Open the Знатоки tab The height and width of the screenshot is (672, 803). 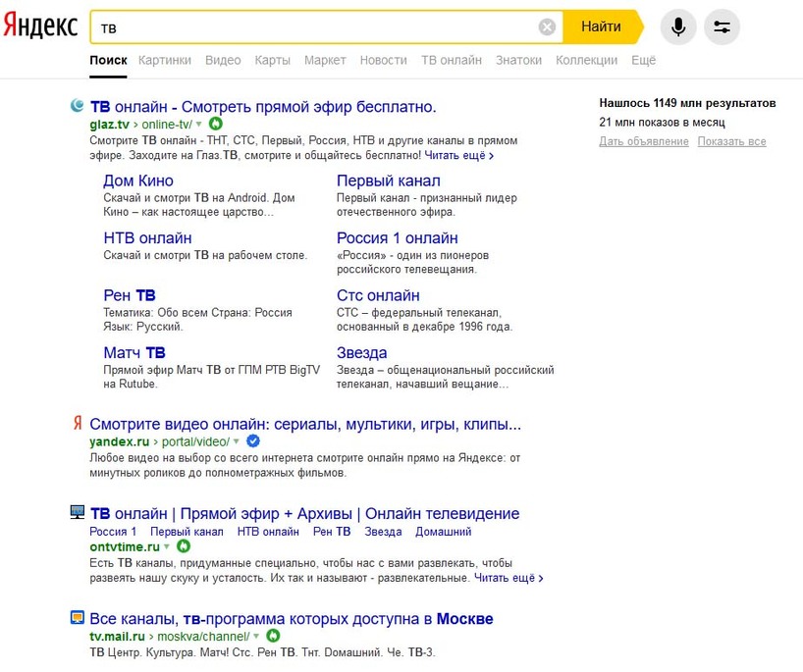point(518,61)
